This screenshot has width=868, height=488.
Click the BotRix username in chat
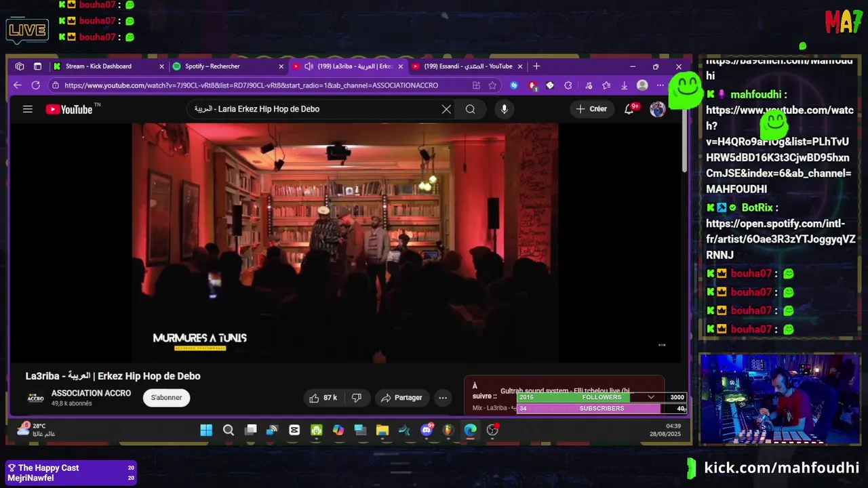tap(757, 208)
